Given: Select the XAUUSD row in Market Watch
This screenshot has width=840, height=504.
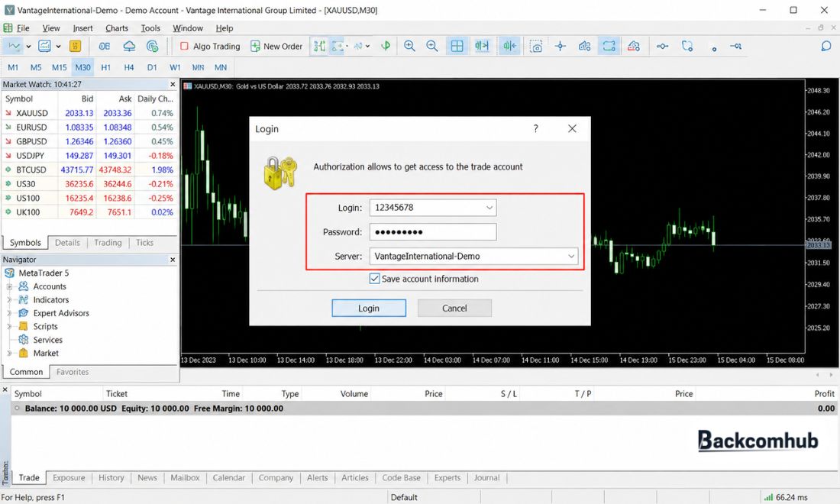Looking at the screenshot, I should tap(89, 113).
